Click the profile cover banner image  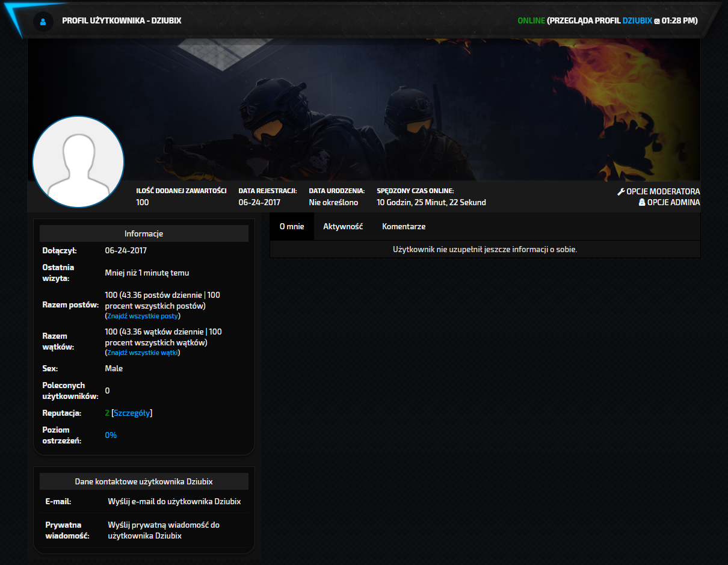[364, 110]
